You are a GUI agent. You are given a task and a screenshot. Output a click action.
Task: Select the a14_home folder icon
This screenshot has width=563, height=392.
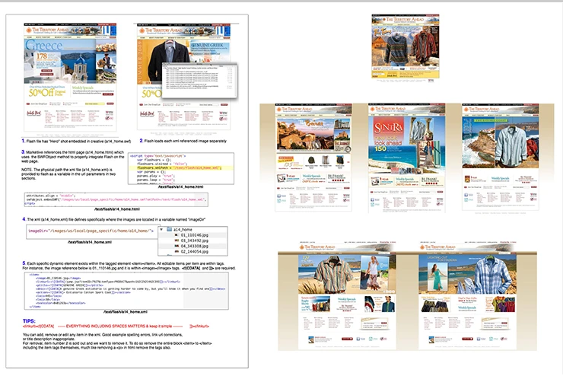[169, 229]
